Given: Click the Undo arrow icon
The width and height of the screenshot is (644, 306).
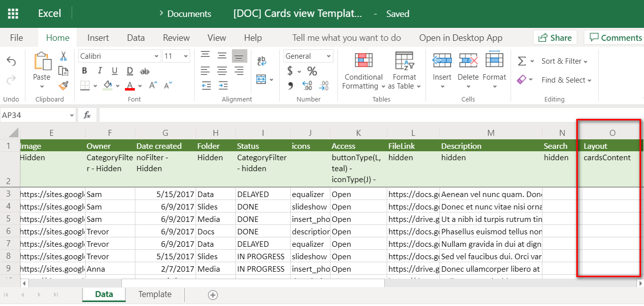Looking at the screenshot, I should (x=11, y=61).
